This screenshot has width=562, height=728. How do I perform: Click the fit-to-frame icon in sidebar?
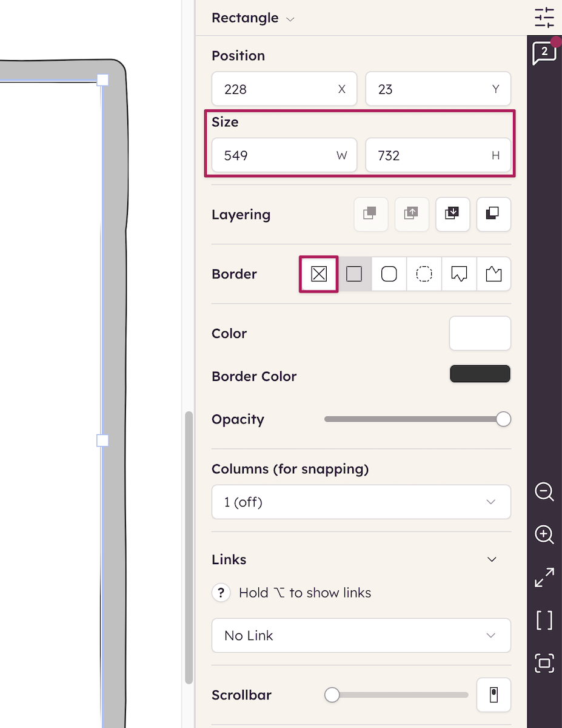[544, 663]
